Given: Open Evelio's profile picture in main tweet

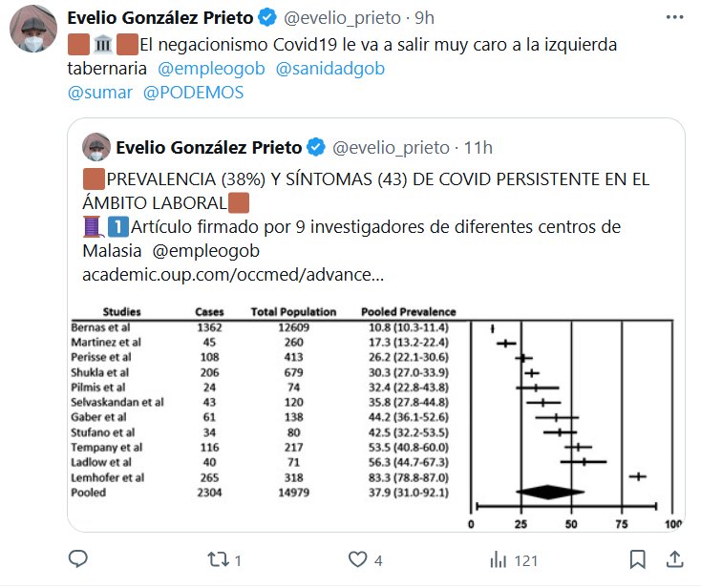Looking at the screenshot, I should pyautogui.click(x=33, y=34).
